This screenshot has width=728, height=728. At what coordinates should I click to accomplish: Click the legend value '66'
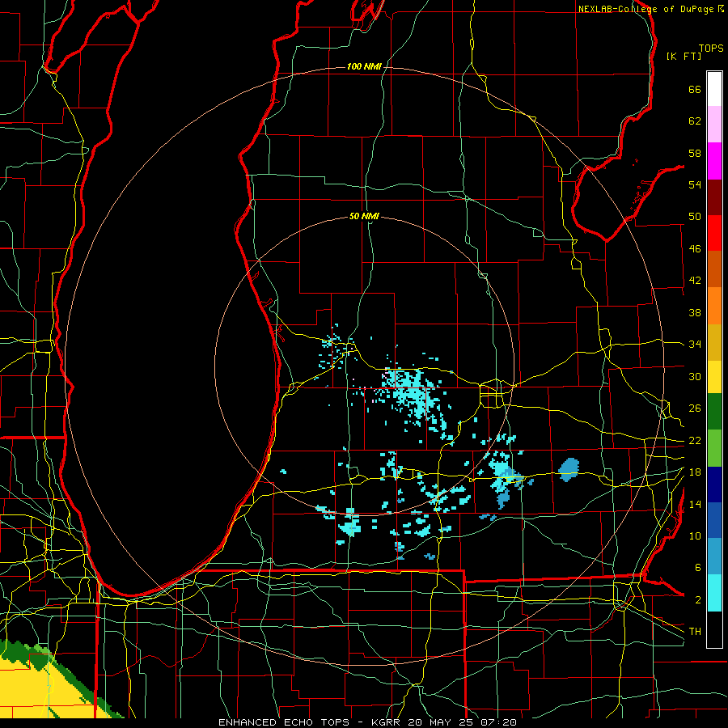click(x=695, y=90)
